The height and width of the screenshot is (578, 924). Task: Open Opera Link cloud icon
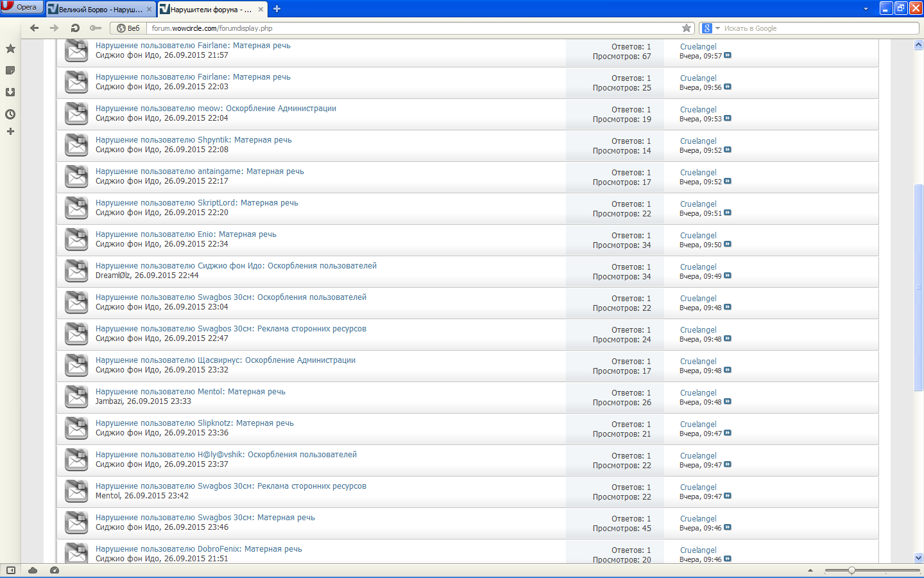33,570
